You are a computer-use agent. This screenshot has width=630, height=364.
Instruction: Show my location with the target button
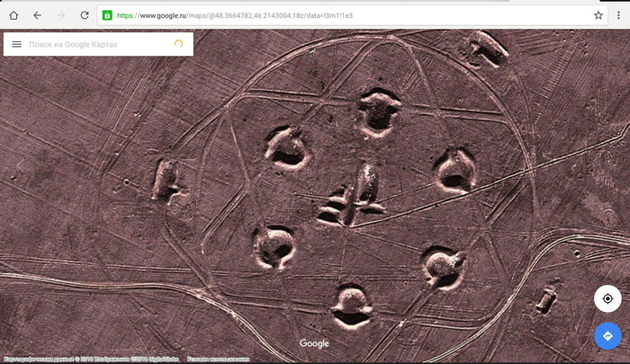[x=607, y=298]
